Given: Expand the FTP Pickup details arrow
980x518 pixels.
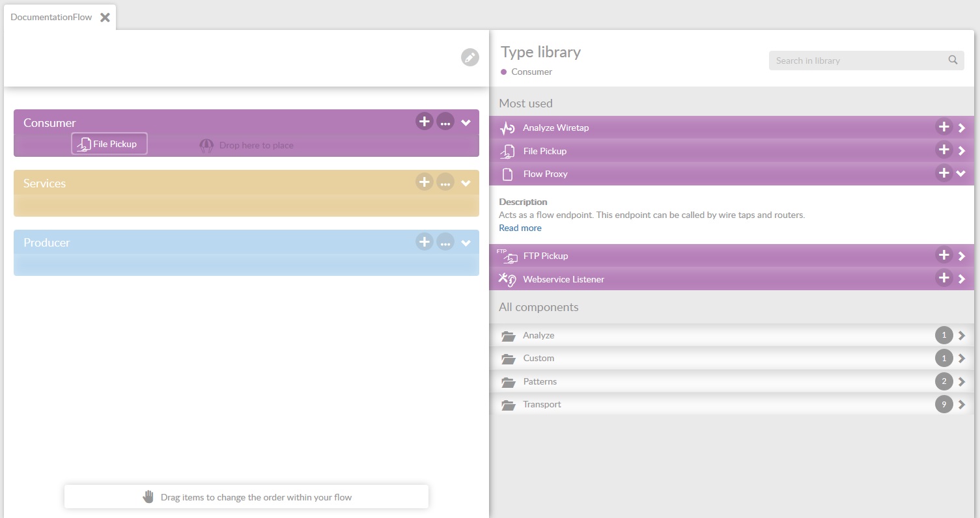Looking at the screenshot, I should point(962,256).
